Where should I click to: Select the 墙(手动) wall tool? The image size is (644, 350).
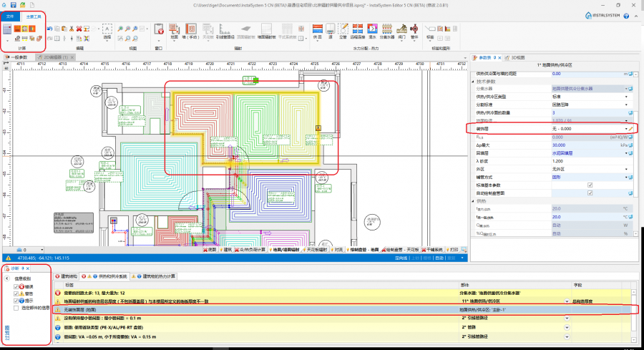(x=190, y=29)
